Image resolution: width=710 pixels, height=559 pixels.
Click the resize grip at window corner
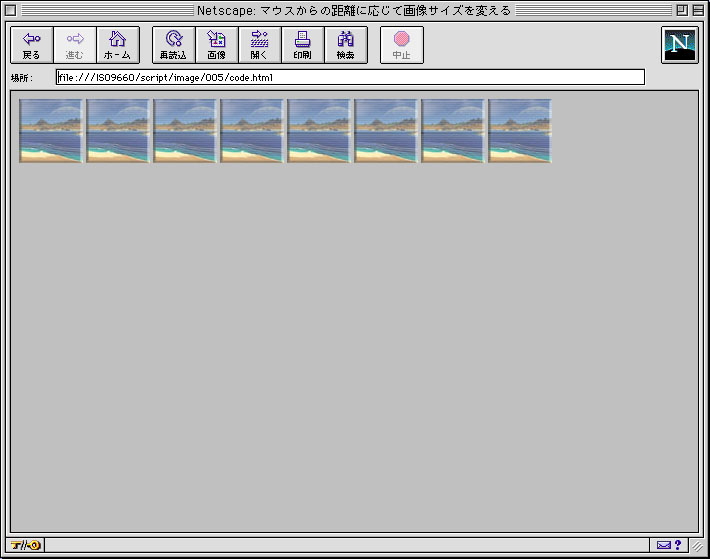click(698, 546)
